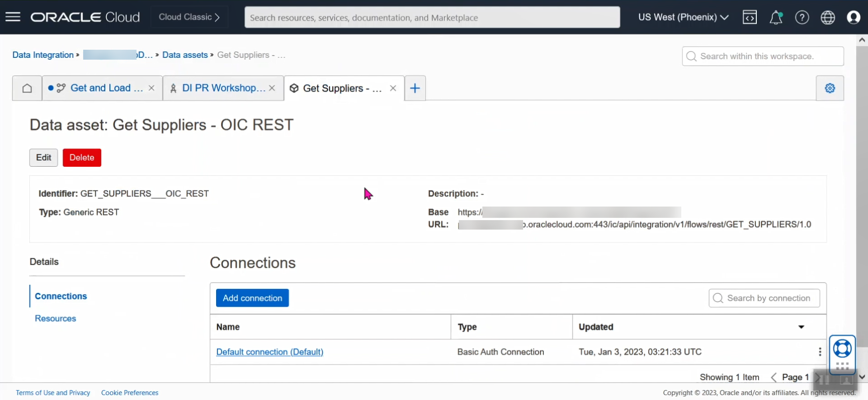Image resolution: width=868 pixels, height=400 pixels.
Task: Open workspace settings gear icon
Action: (830, 88)
